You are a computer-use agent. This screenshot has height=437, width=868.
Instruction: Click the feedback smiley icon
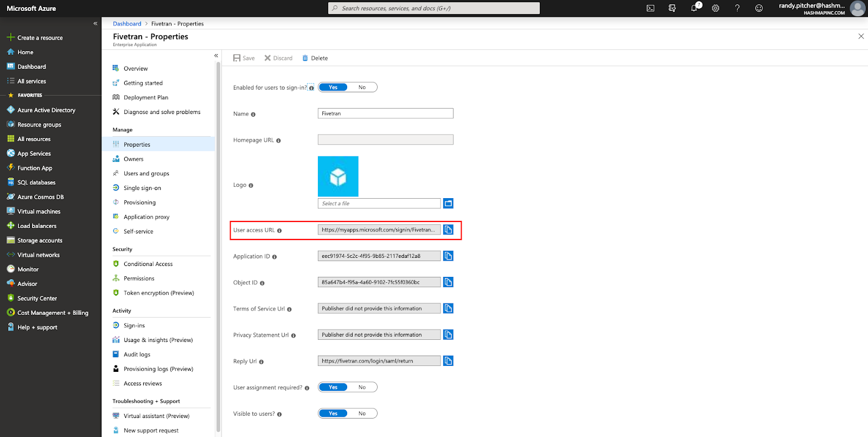point(759,8)
